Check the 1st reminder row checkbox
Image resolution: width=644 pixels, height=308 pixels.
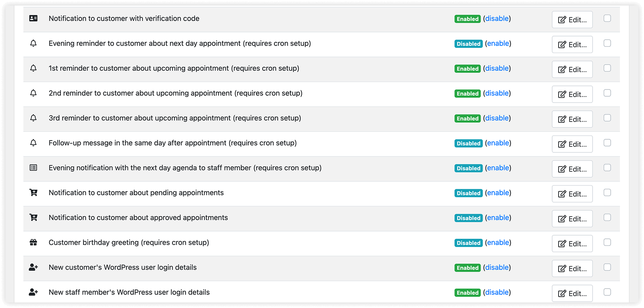click(x=607, y=68)
